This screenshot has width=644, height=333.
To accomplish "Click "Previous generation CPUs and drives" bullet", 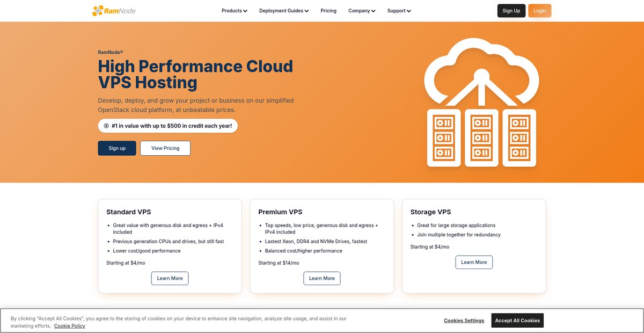I will click(x=168, y=242).
